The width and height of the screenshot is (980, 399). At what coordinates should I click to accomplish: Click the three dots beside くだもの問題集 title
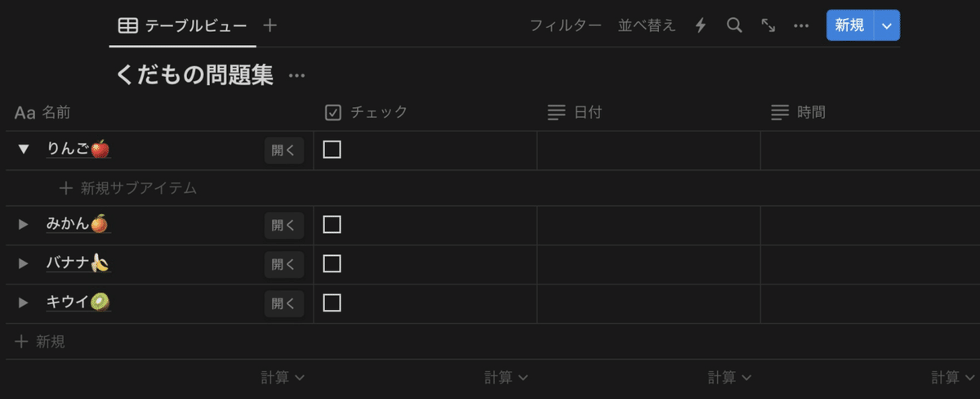point(296,76)
